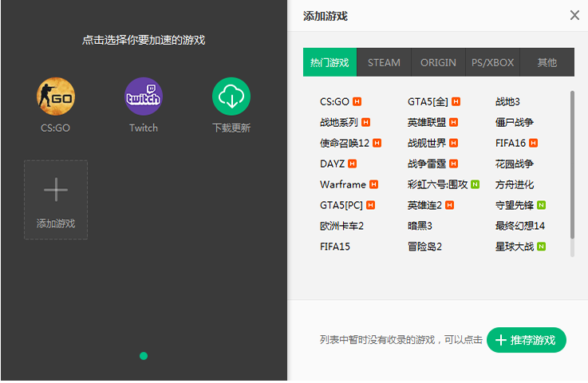588x383 pixels.
Task: Click the game list scrollbar
Action: pos(572,164)
